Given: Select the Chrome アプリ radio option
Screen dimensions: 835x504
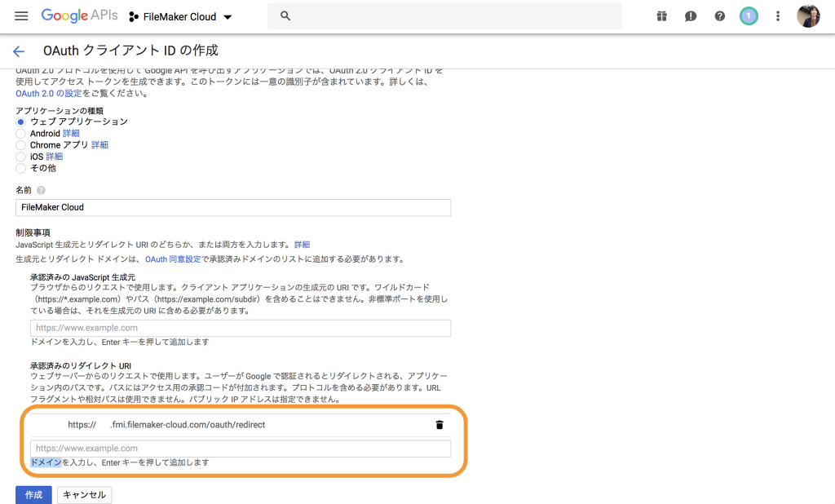Looking at the screenshot, I should point(21,145).
